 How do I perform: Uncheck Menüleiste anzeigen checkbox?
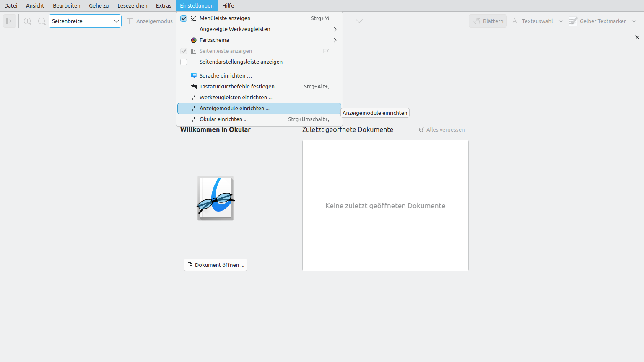point(184,18)
